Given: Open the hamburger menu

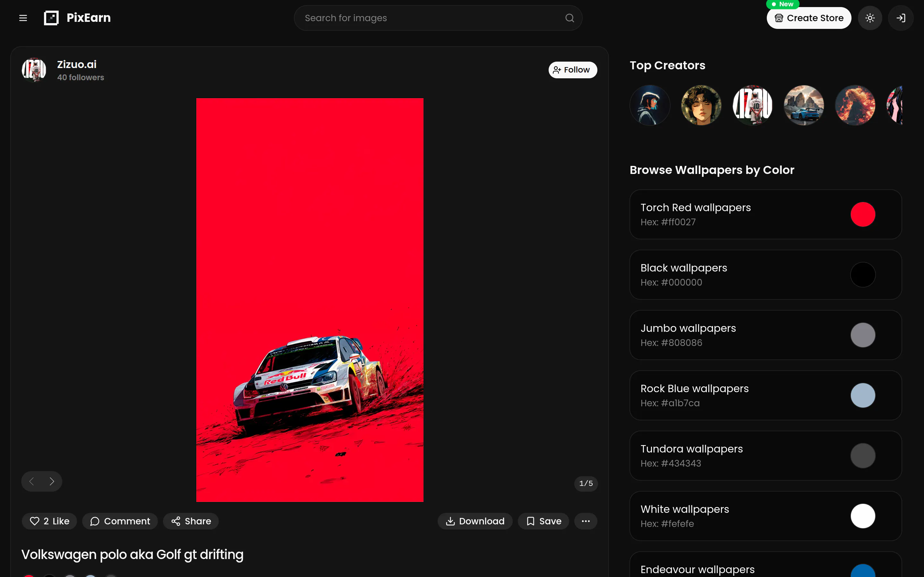Looking at the screenshot, I should pos(23,18).
